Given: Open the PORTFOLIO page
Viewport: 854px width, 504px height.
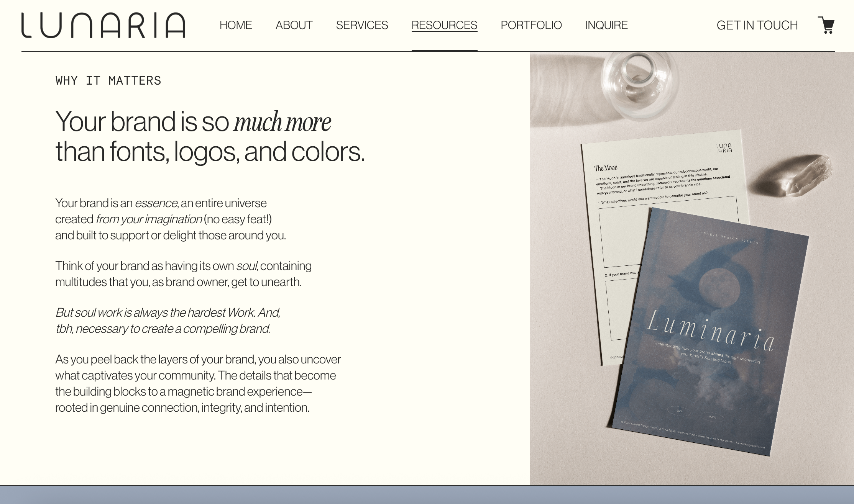Looking at the screenshot, I should click(531, 25).
